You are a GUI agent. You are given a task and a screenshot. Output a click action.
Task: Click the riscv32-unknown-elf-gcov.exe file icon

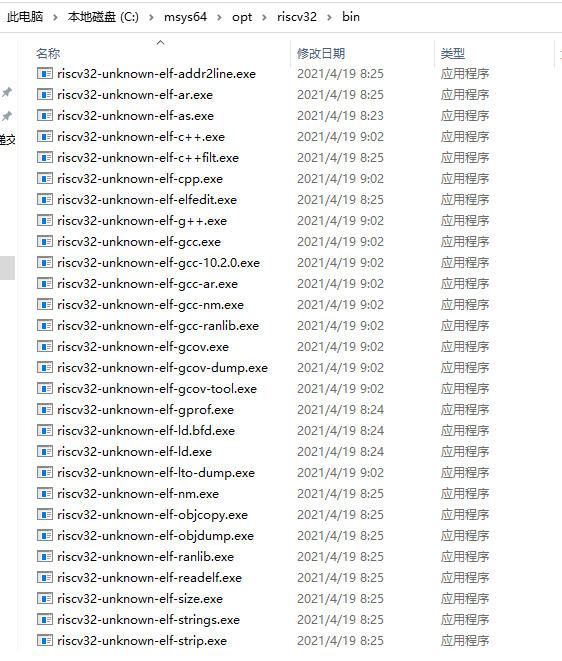[45, 347]
